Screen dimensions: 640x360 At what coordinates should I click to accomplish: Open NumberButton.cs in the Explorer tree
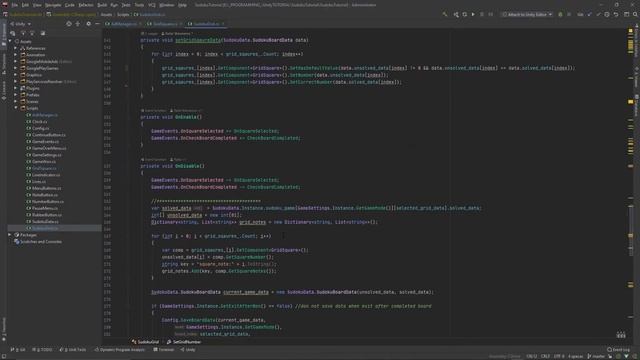click(x=48, y=202)
